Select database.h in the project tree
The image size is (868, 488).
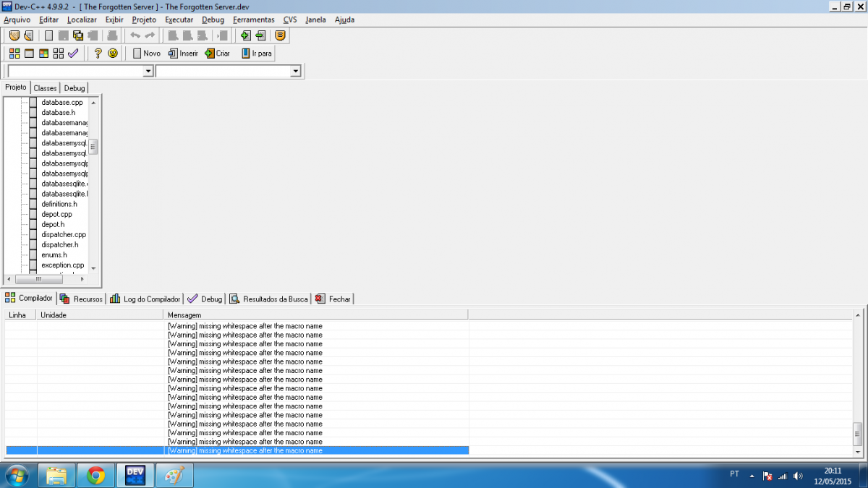(58, 113)
